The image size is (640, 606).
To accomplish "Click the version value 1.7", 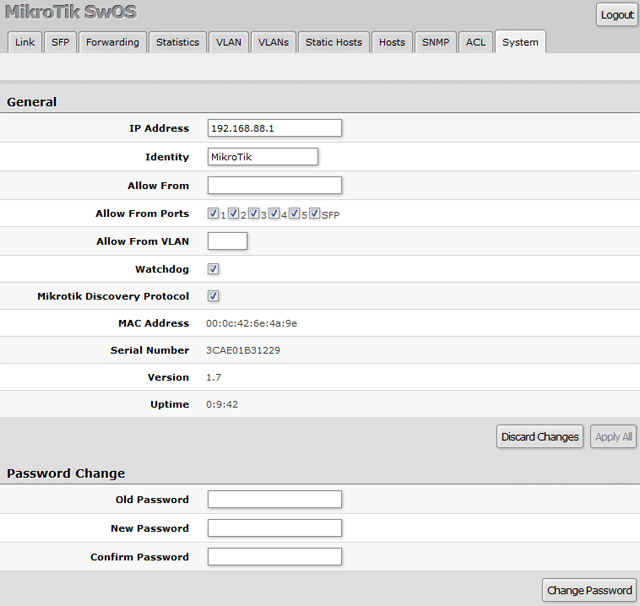I will 213,377.
